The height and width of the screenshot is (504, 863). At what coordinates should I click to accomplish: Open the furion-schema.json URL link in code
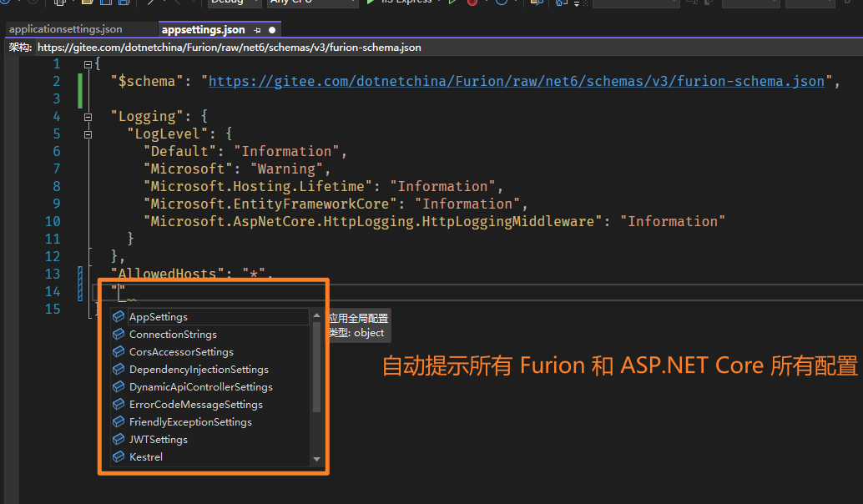point(516,81)
